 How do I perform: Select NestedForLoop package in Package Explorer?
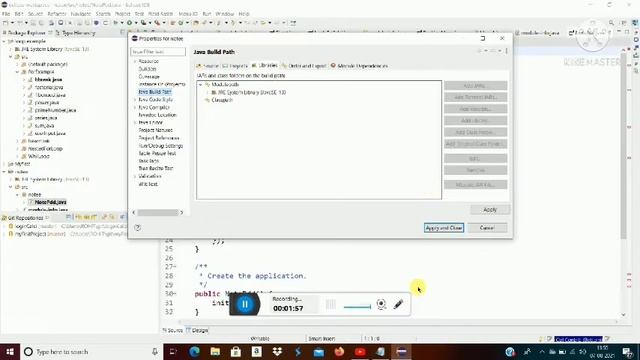pos(45,149)
